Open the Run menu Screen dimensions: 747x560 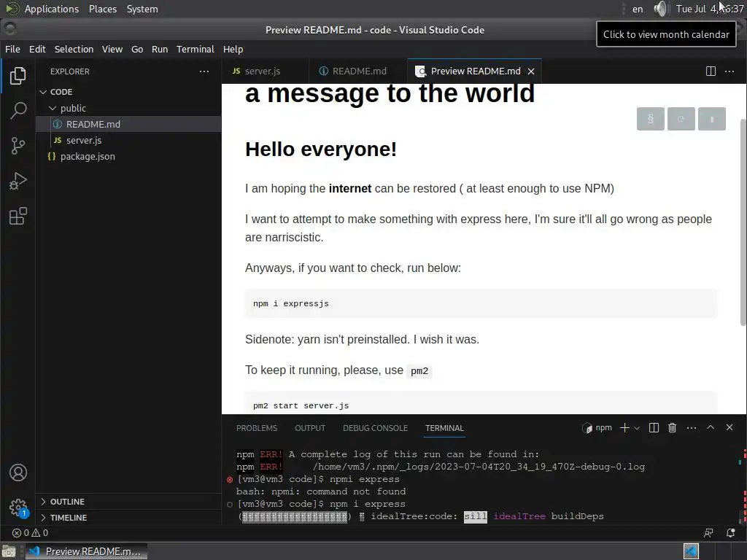point(160,49)
